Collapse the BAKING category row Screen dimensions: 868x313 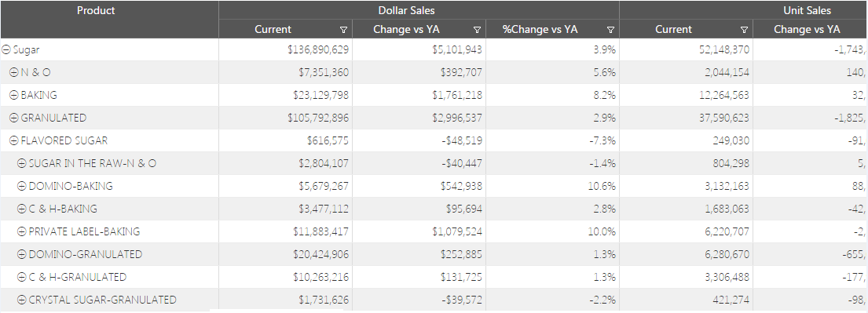[14, 95]
